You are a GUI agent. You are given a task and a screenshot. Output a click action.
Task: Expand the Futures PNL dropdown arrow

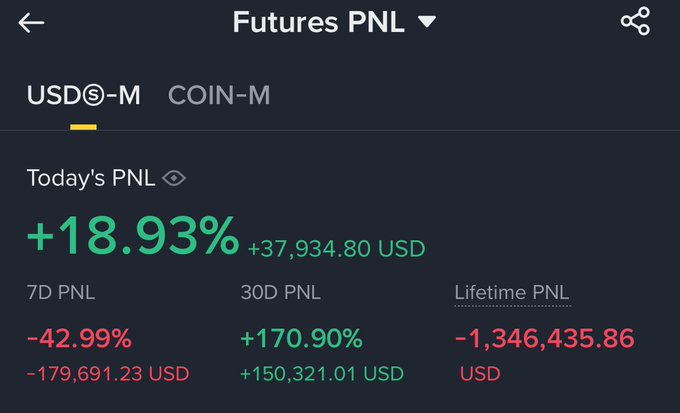(x=427, y=22)
